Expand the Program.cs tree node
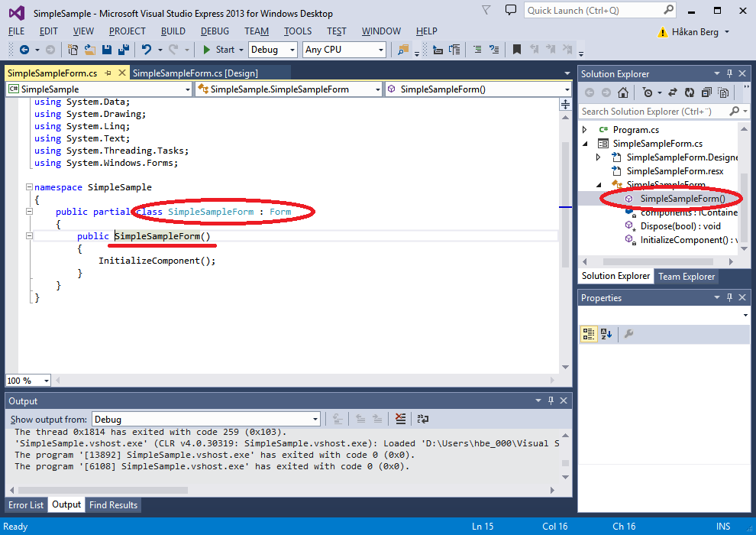This screenshot has width=756, height=535. click(585, 129)
